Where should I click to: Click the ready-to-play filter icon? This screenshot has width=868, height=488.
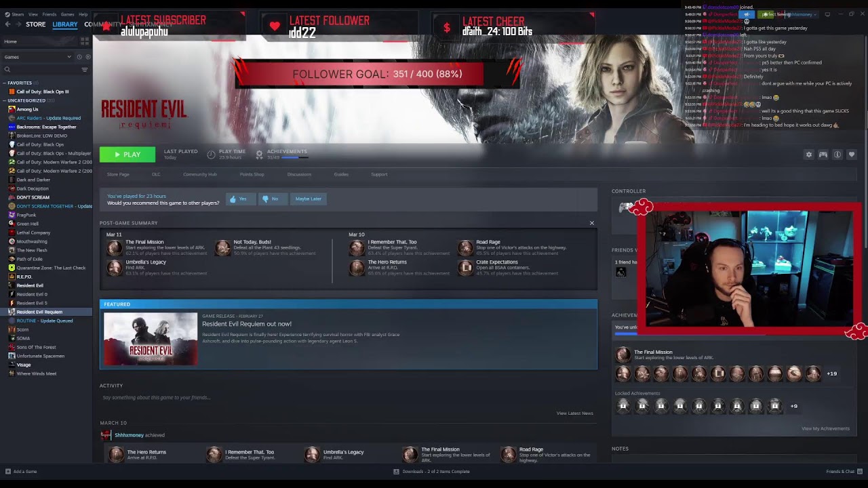click(87, 57)
